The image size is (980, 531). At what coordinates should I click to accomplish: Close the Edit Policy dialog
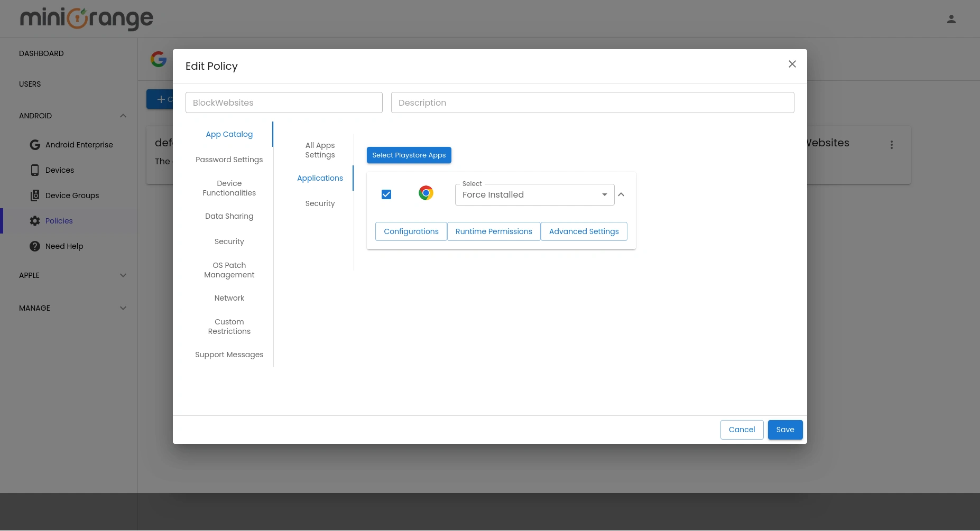coord(792,64)
